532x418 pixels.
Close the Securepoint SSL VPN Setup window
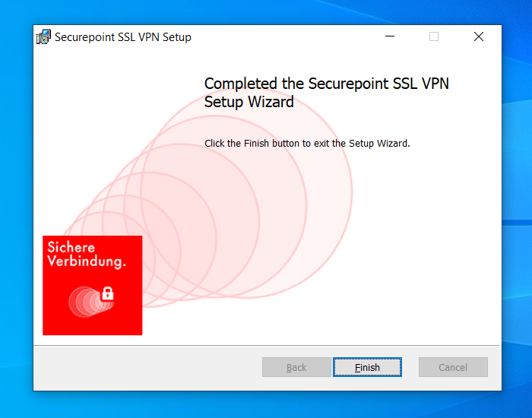point(479,36)
